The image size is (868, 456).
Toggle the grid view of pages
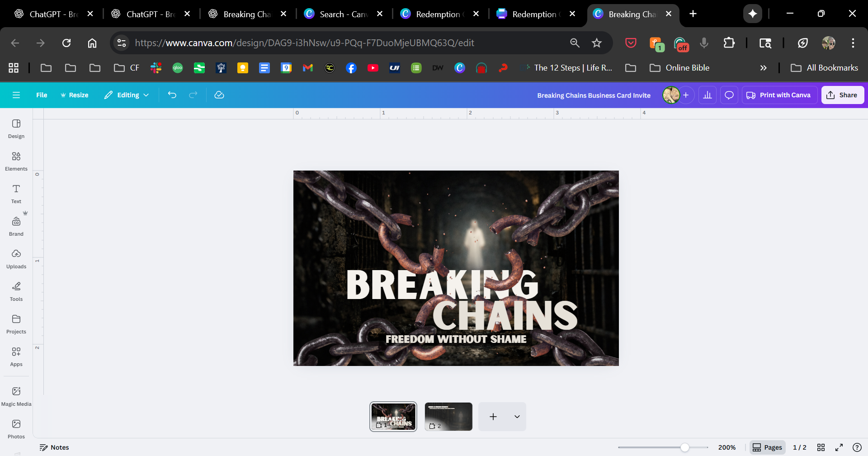pyautogui.click(x=821, y=447)
